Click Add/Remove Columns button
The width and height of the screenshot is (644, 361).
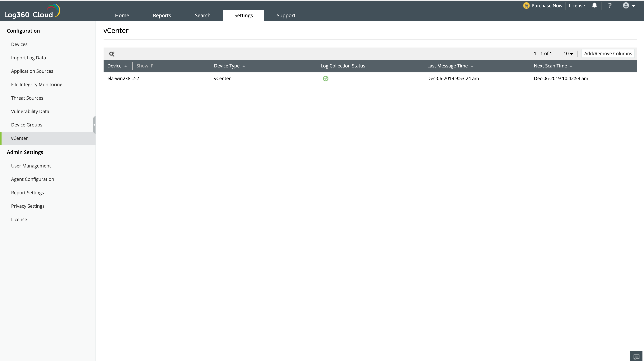point(608,53)
